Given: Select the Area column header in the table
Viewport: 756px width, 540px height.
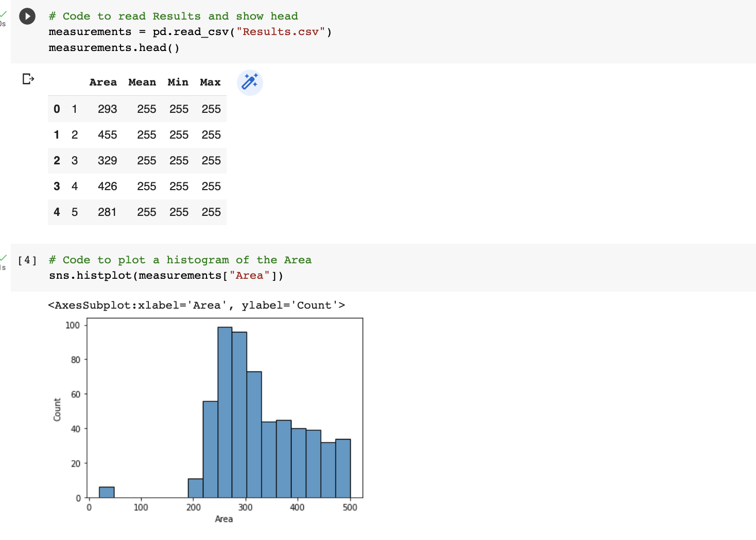Looking at the screenshot, I should [103, 82].
